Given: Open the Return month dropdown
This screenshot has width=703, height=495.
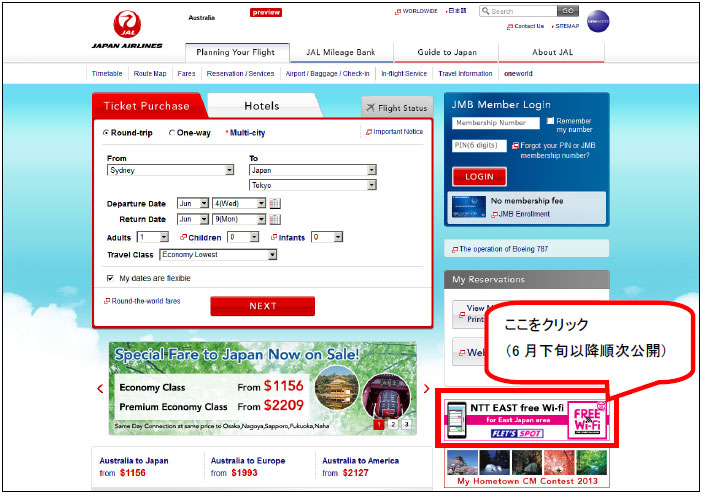Looking at the screenshot, I should pyautogui.click(x=193, y=219).
